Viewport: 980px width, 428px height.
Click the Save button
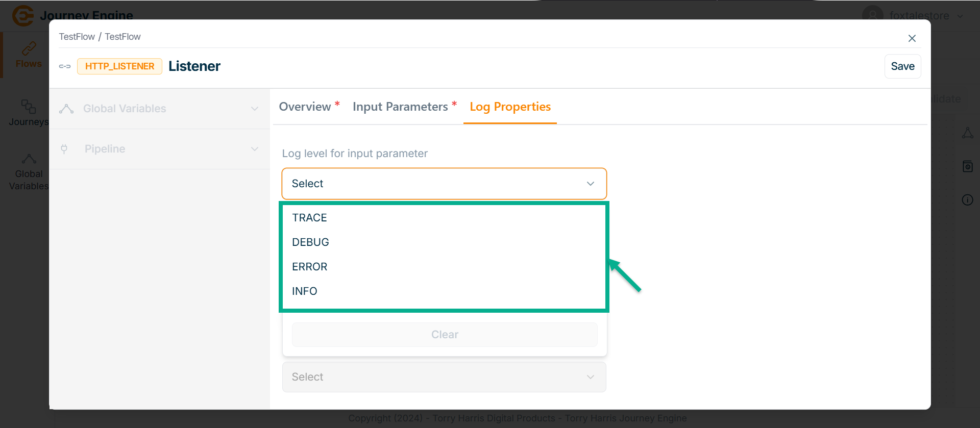[902, 66]
